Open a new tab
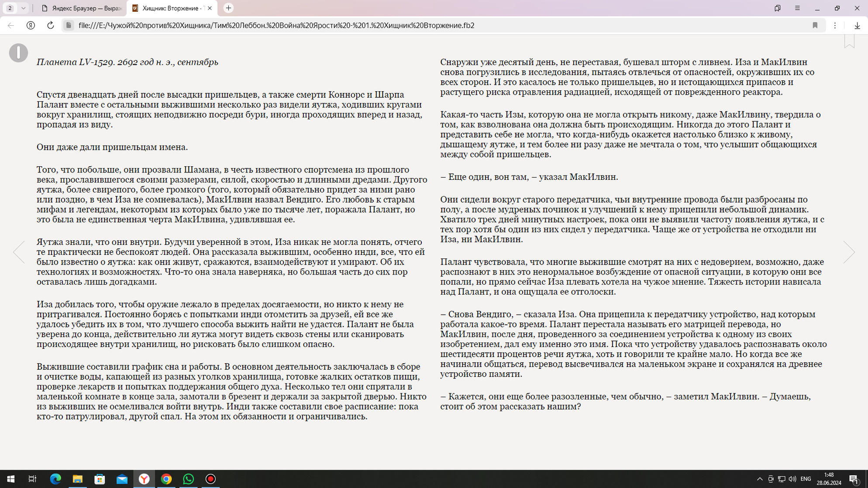The width and height of the screenshot is (868, 488). click(x=228, y=8)
